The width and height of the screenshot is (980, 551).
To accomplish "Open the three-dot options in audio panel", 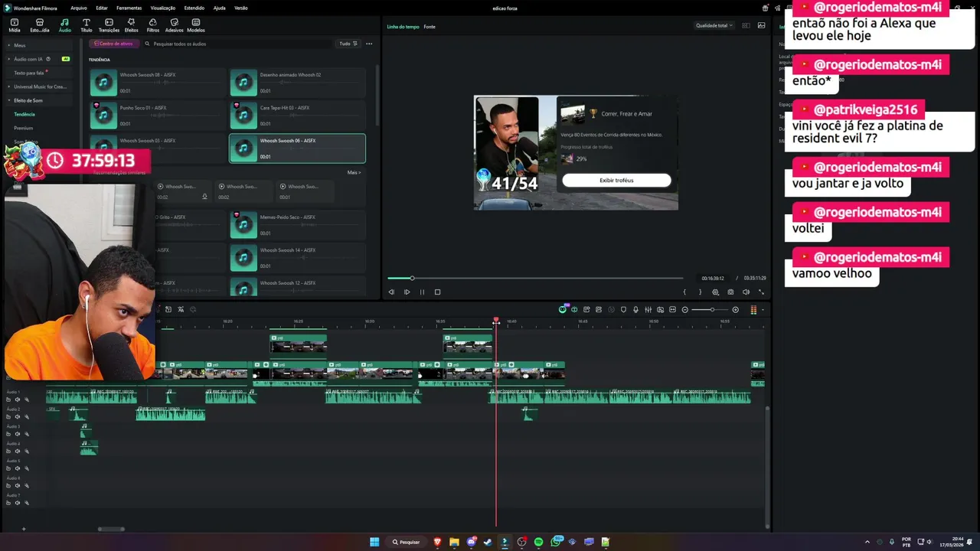I will pos(369,44).
